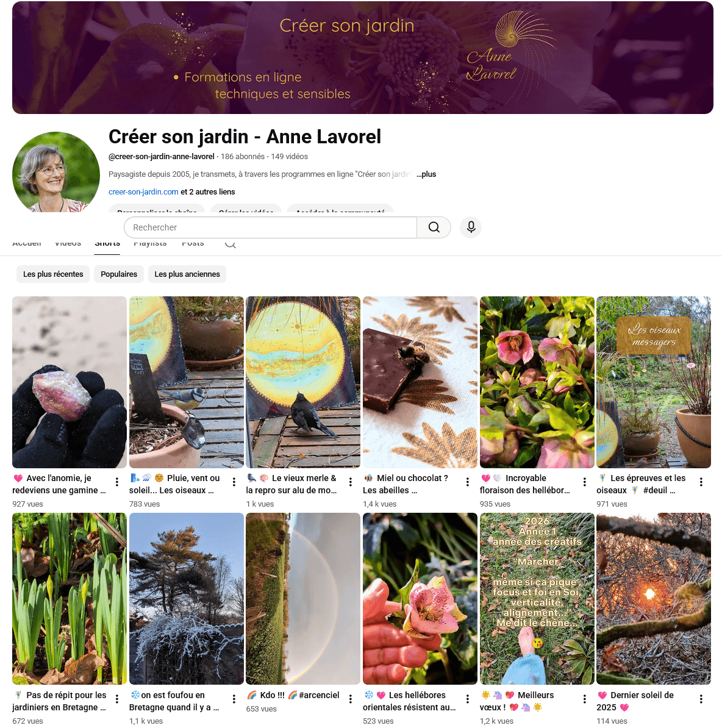
Task: Open options menu for "Pluie, vent ou soleil" short
Action: pos(234,482)
